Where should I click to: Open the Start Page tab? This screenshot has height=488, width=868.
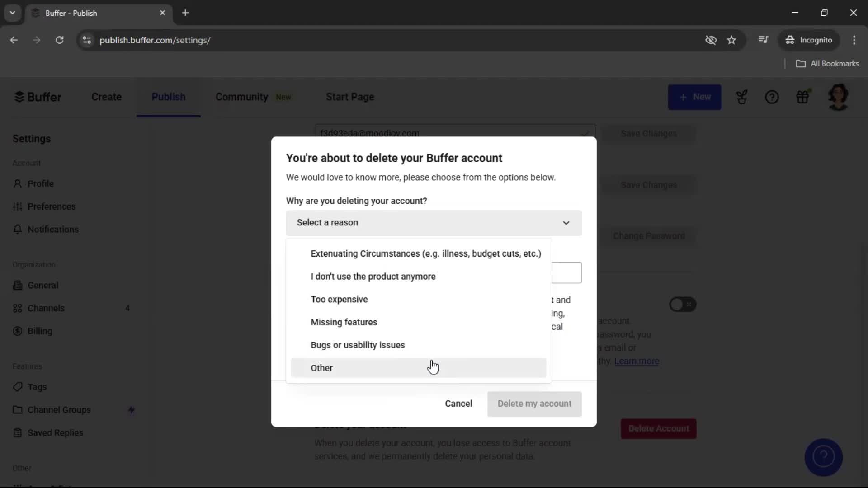click(x=350, y=97)
